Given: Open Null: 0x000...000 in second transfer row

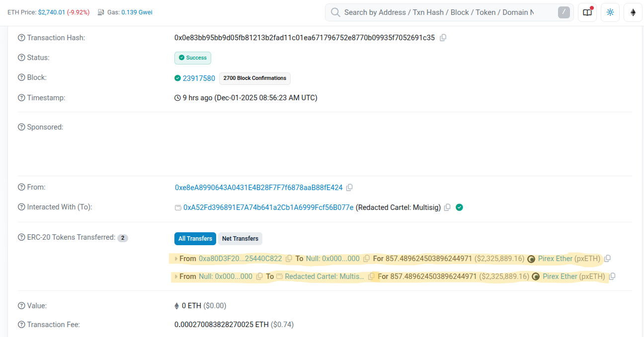Looking at the screenshot, I should click(x=226, y=276).
